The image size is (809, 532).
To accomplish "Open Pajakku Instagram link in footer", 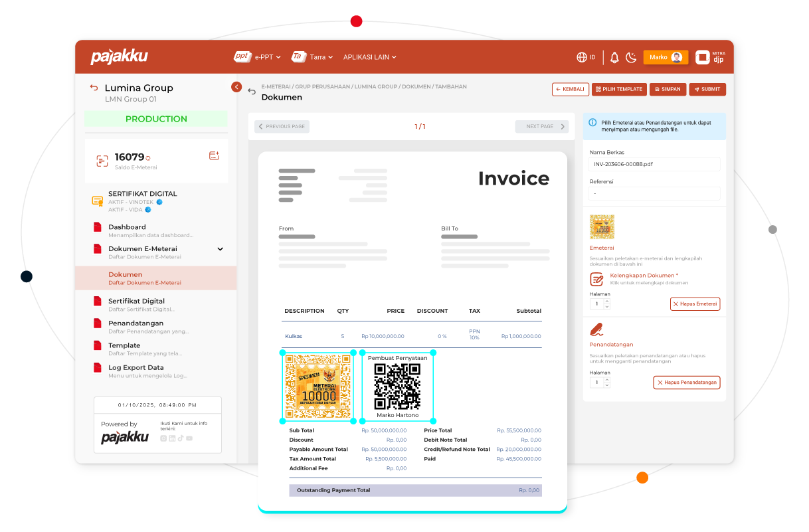I will [163, 438].
